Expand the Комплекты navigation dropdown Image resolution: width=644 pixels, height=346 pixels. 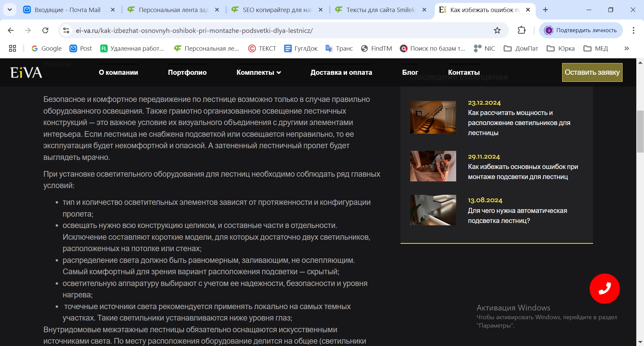tap(259, 72)
